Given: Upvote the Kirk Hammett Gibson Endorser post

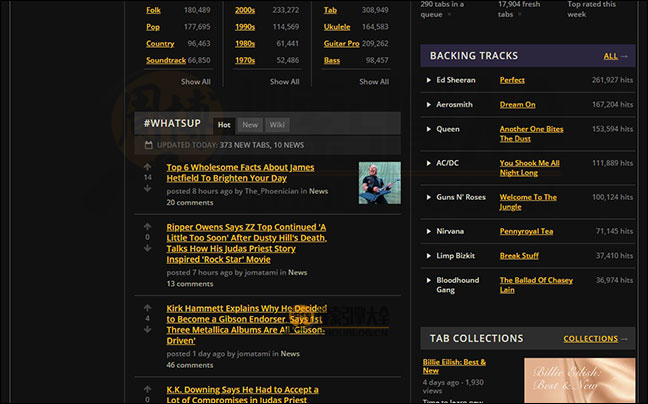Looking at the screenshot, I should (x=148, y=308).
